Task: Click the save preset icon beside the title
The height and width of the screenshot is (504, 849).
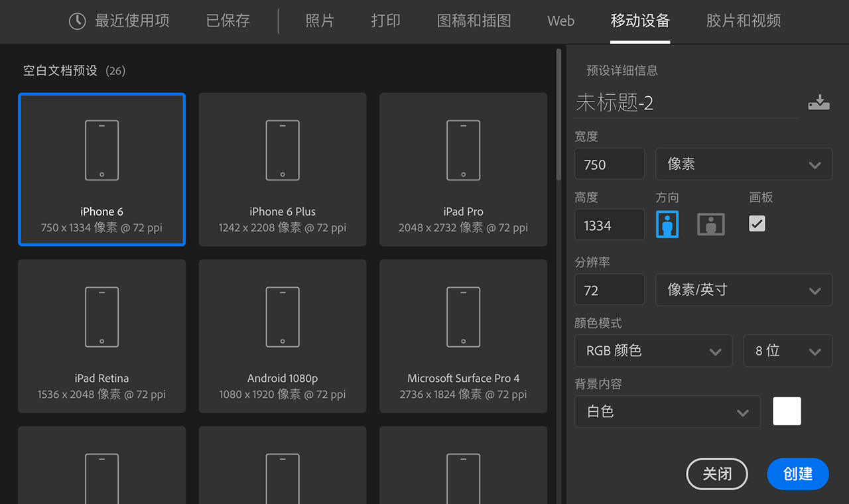Action: [x=819, y=103]
